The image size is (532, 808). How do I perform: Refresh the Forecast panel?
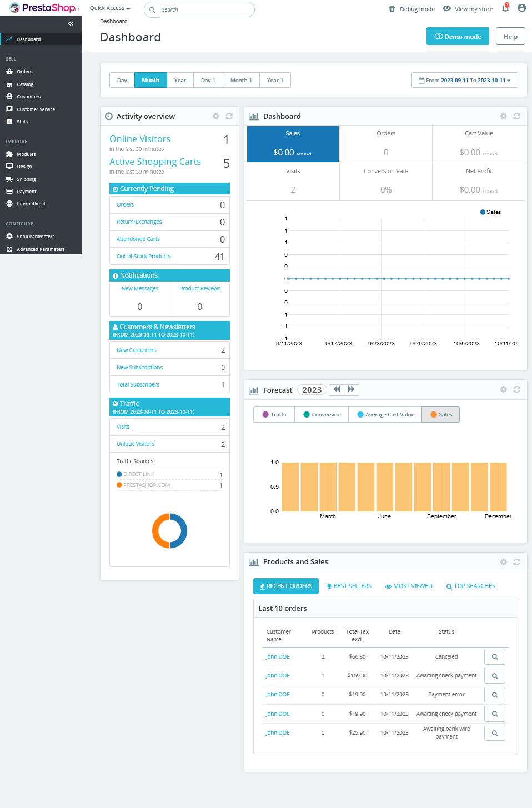(516, 390)
